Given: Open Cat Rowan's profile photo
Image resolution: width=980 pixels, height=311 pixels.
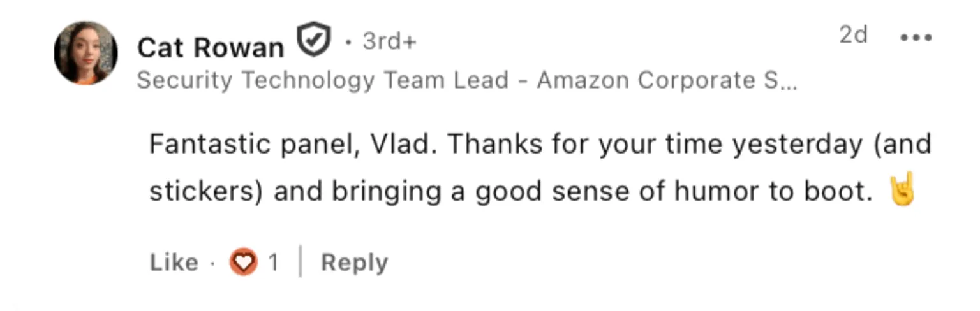Looking at the screenshot, I should pos(85,53).
